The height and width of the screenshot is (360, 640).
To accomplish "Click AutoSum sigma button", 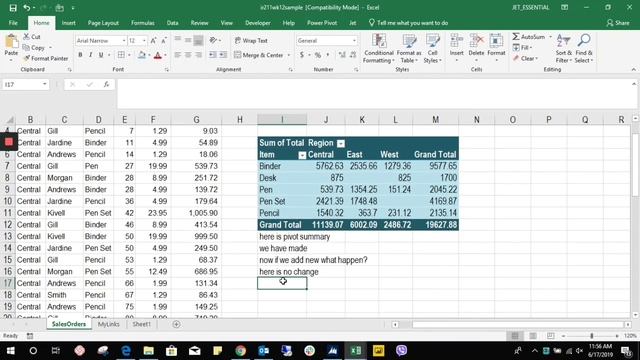I will [529, 37].
